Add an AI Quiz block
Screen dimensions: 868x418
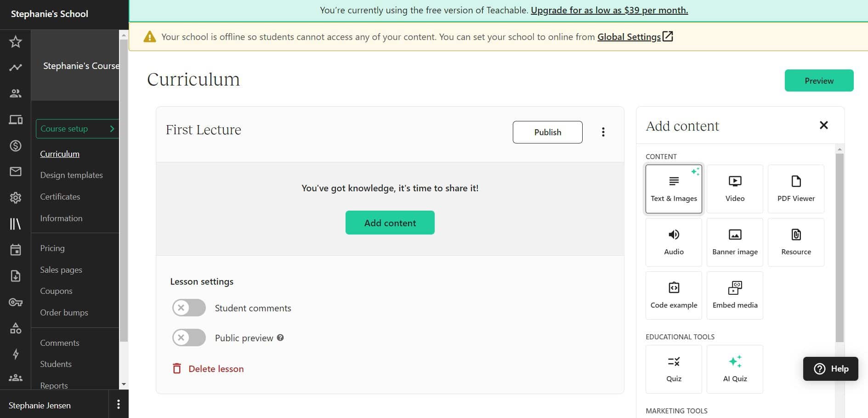tap(735, 369)
